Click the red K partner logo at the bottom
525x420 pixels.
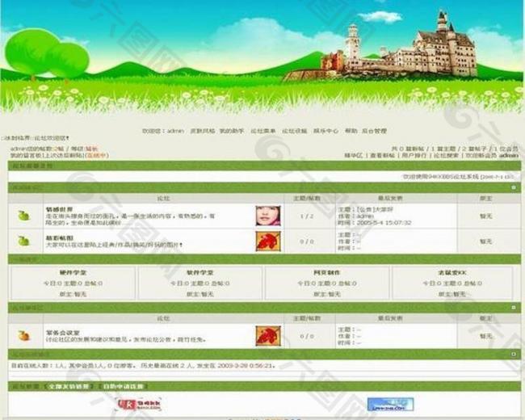(138, 405)
